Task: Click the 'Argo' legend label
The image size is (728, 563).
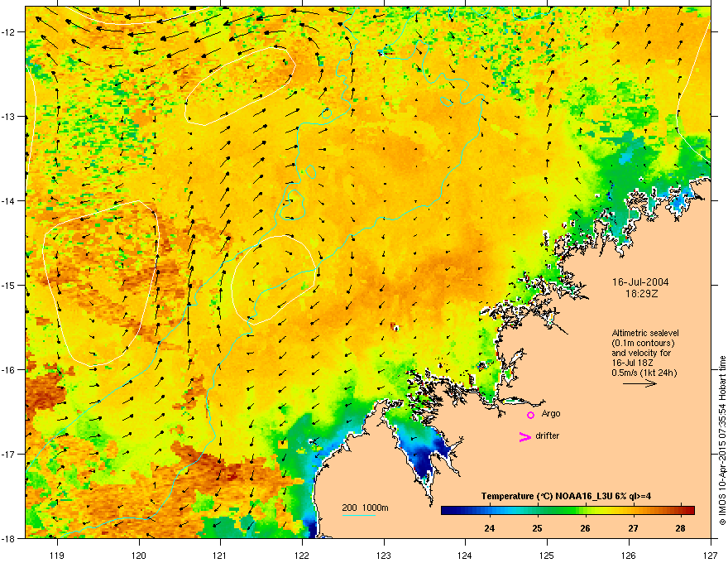Action: click(x=551, y=413)
